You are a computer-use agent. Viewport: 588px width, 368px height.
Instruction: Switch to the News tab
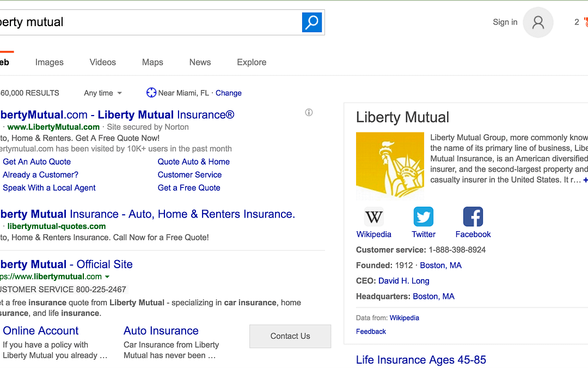click(200, 62)
